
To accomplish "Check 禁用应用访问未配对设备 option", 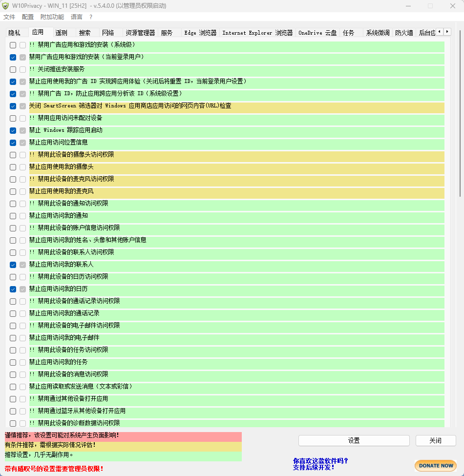I will [x=13, y=119].
